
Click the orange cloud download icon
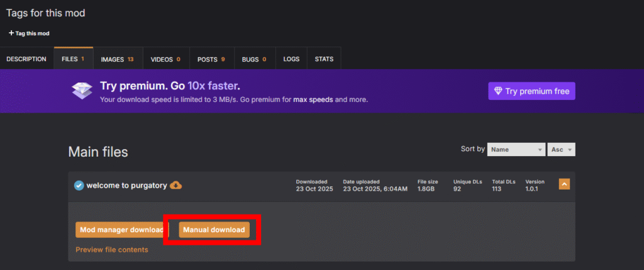click(176, 185)
